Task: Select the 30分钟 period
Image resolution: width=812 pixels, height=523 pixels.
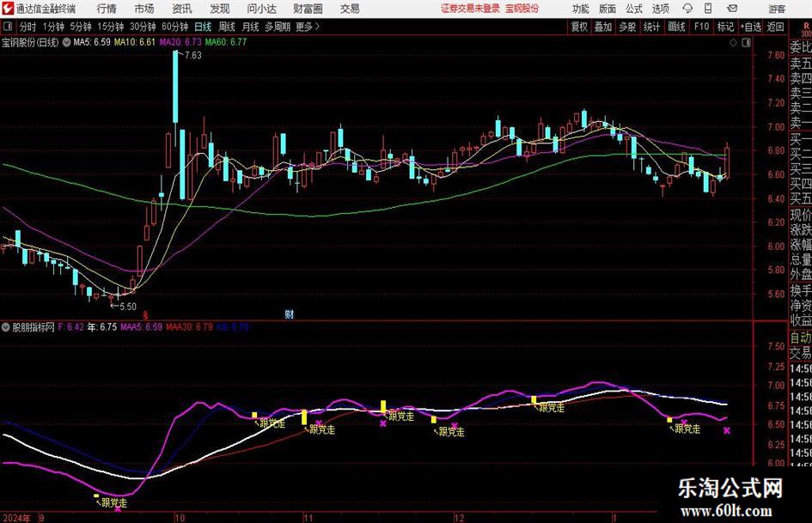Action: coord(143,27)
